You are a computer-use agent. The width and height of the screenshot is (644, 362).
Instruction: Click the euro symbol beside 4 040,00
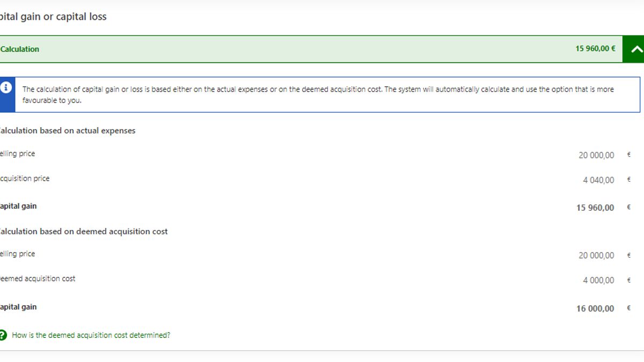[629, 180]
